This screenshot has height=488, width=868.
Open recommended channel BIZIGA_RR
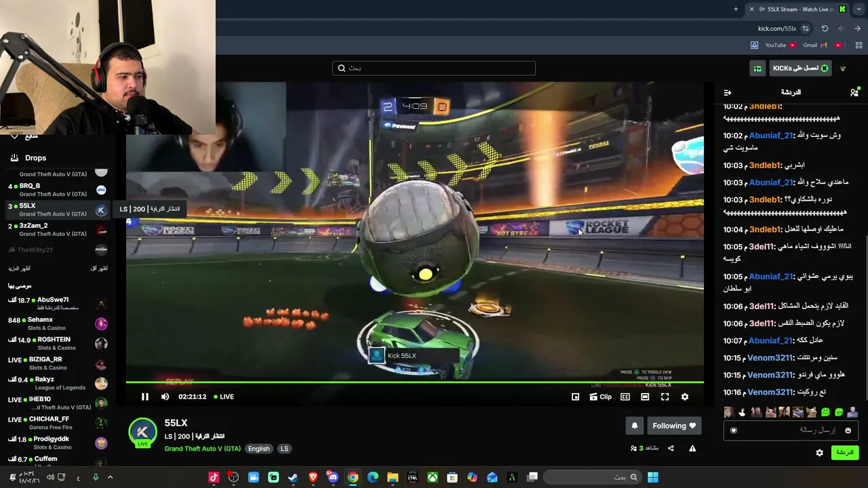(x=57, y=363)
